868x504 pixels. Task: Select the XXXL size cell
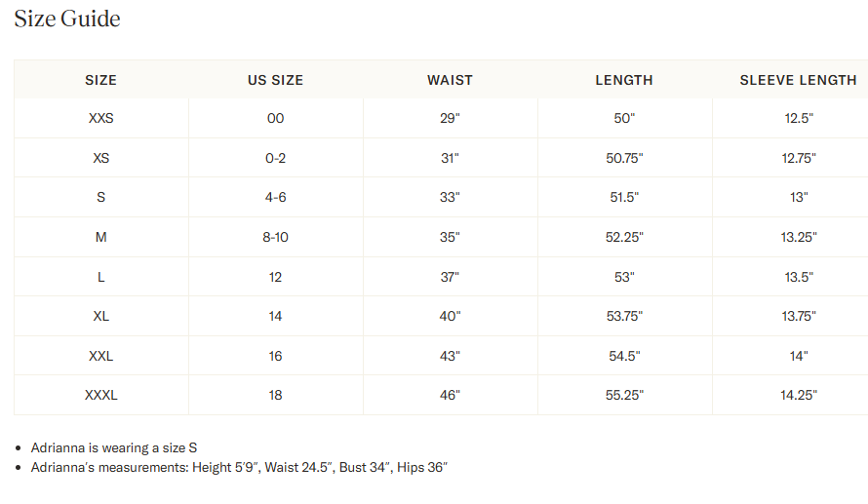100,396
